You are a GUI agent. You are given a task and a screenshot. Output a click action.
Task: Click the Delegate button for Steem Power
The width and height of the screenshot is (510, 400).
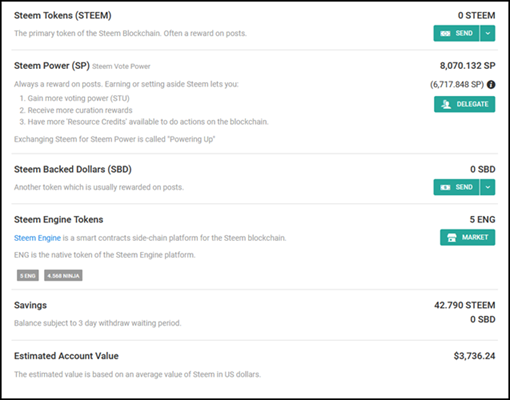tap(464, 104)
